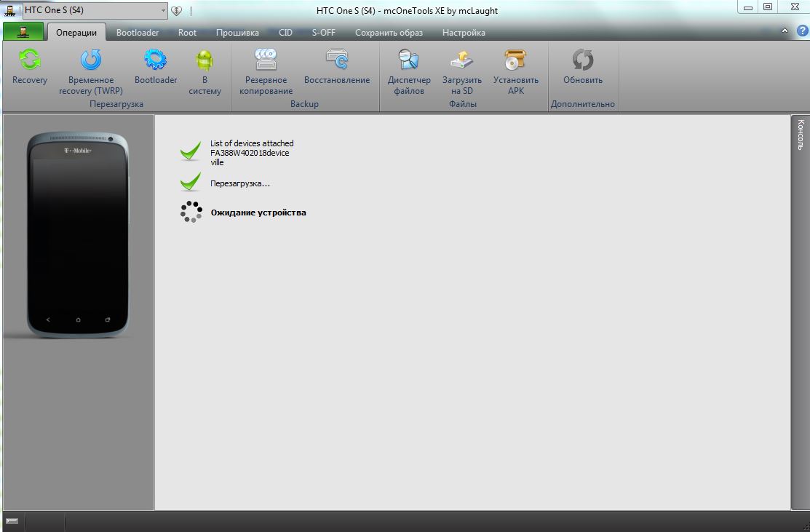Click the Перезагрузка group label

116,104
